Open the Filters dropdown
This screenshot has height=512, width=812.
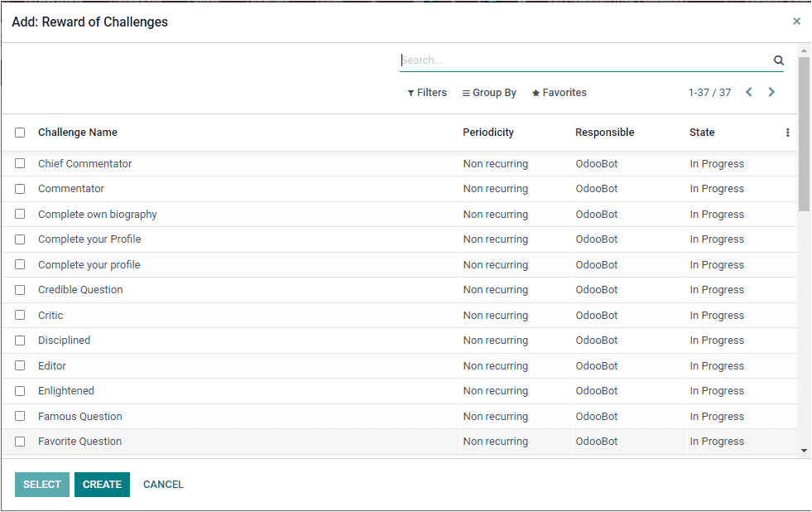[x=427, y=93]
